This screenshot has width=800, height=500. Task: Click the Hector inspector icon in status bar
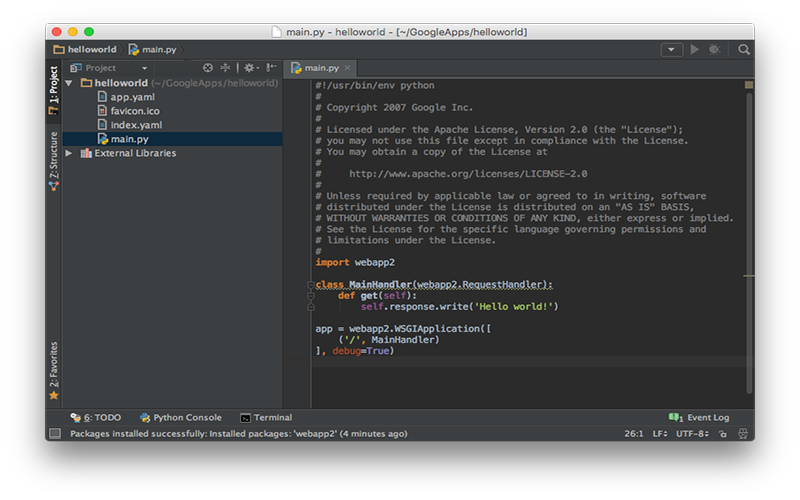click(743, 434)
